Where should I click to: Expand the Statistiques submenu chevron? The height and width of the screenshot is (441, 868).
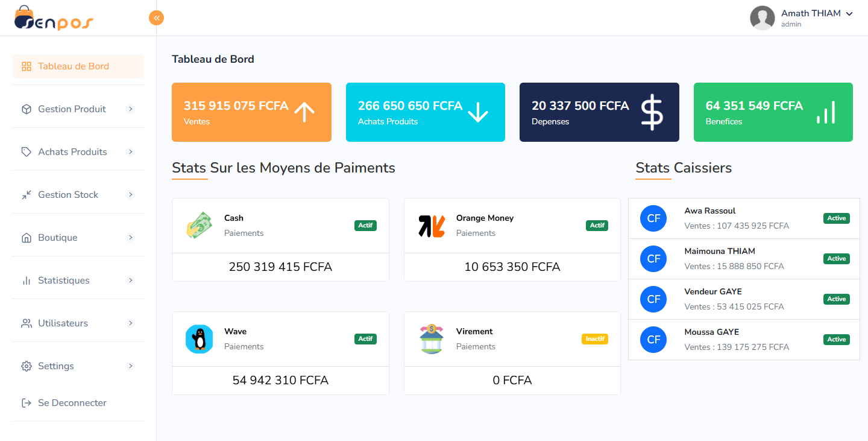coord(130,281)
